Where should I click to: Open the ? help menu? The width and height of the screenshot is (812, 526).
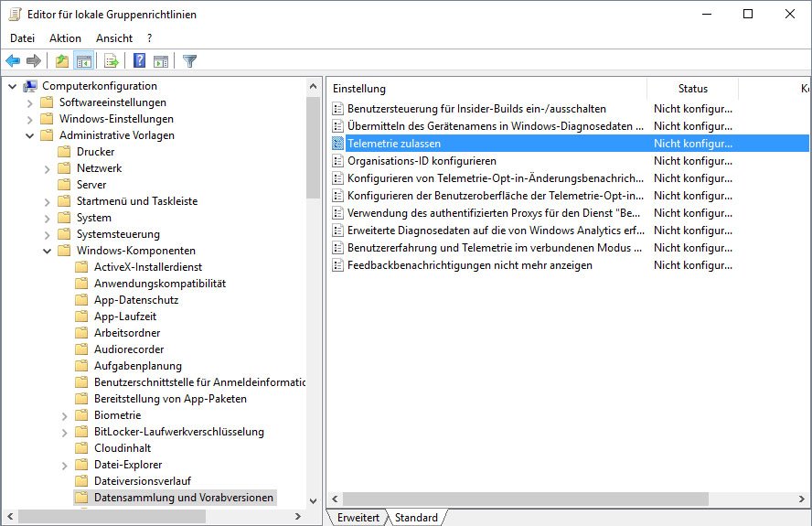point(150,38)
